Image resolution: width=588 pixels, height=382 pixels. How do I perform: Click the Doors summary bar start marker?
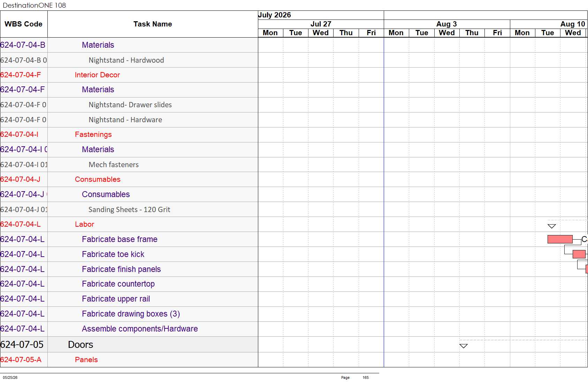coord(463,346)
